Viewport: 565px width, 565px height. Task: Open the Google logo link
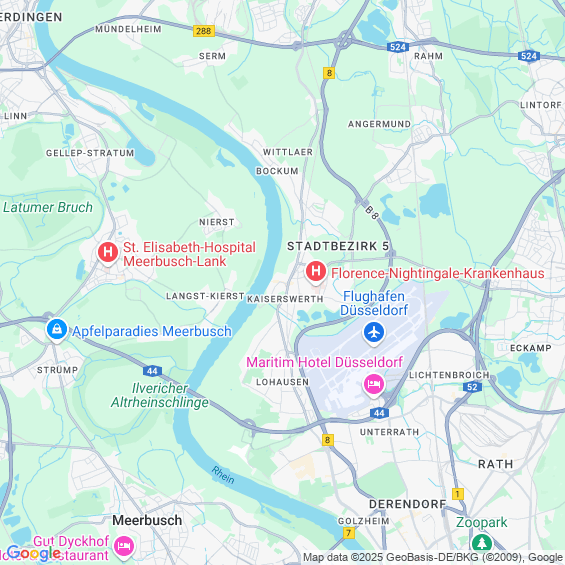pyautogui.click(x=34, y=552)
